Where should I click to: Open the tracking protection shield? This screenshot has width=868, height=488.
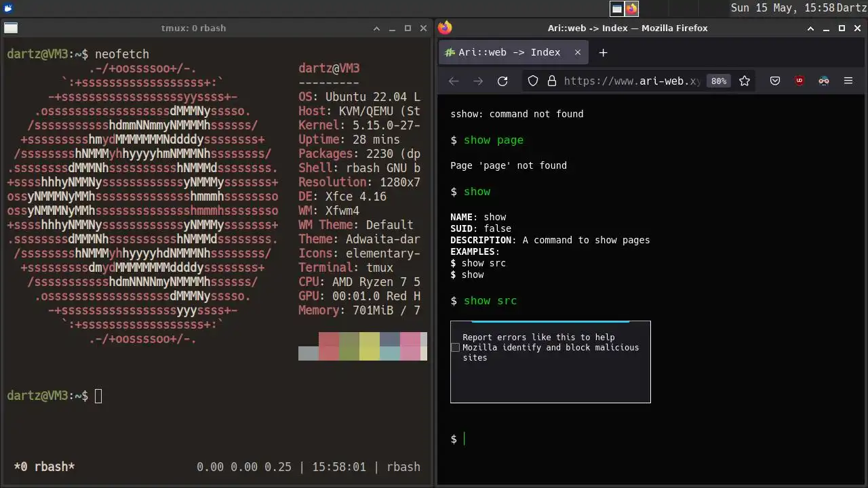click(533, 81)
